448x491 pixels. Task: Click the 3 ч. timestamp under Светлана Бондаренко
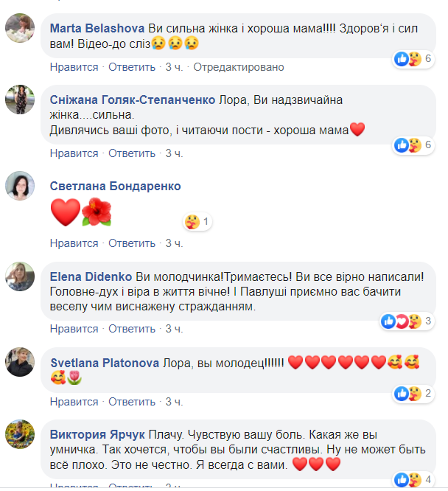coord(174,243)
